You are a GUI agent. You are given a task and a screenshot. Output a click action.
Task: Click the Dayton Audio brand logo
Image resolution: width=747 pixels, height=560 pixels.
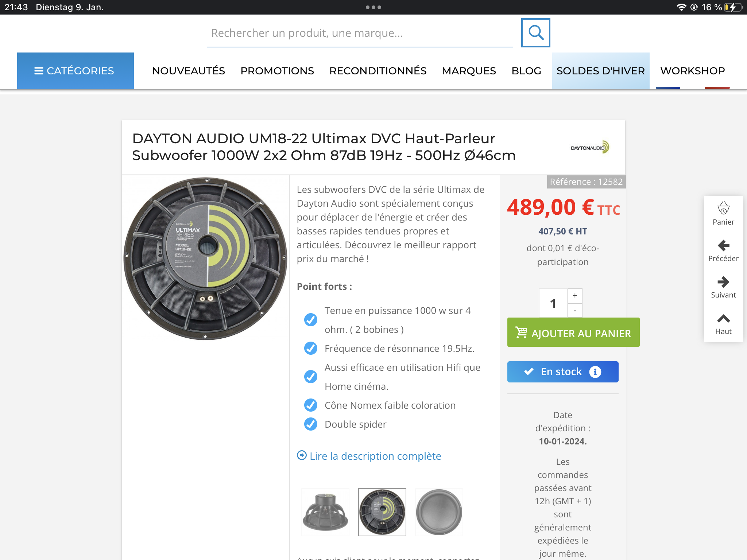[x=590, y=147]
